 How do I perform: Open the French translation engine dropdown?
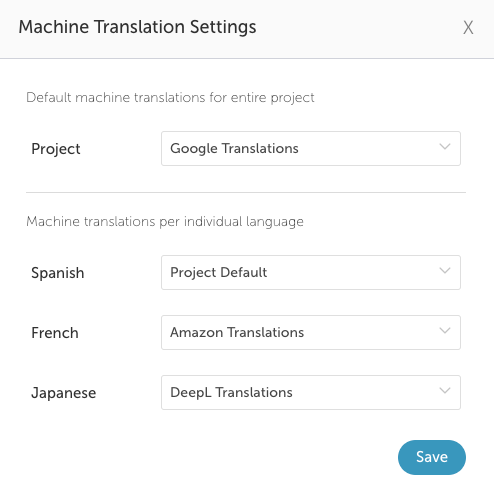[311, 332]
